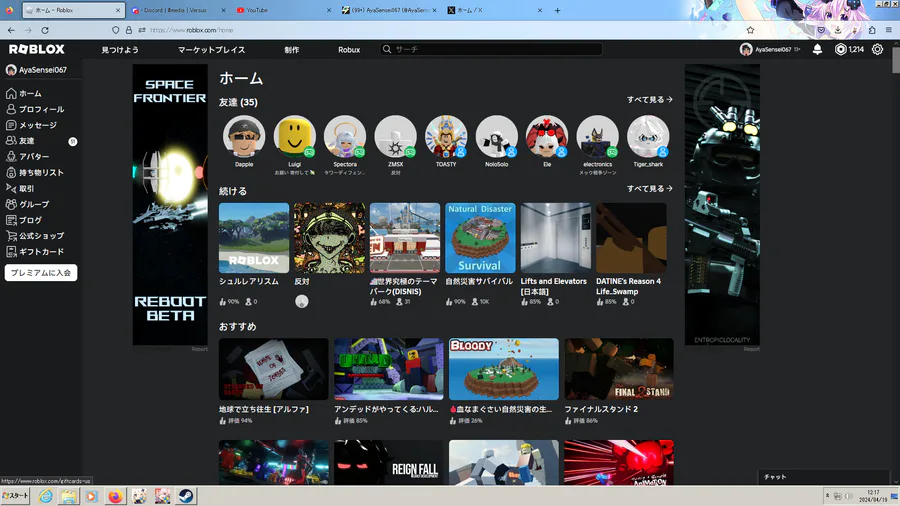Open friend Luigi's avatar
This screenshot has width=900, height=506.
point(294,137)
